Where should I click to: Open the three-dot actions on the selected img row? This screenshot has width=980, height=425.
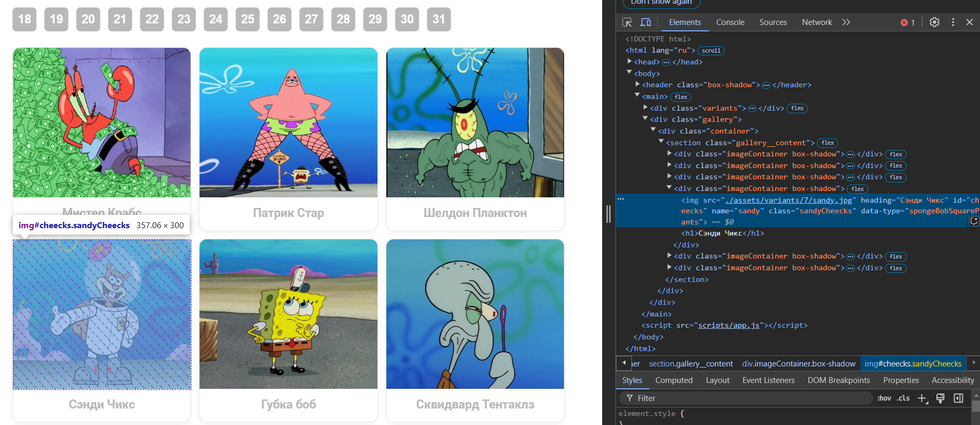621,199
